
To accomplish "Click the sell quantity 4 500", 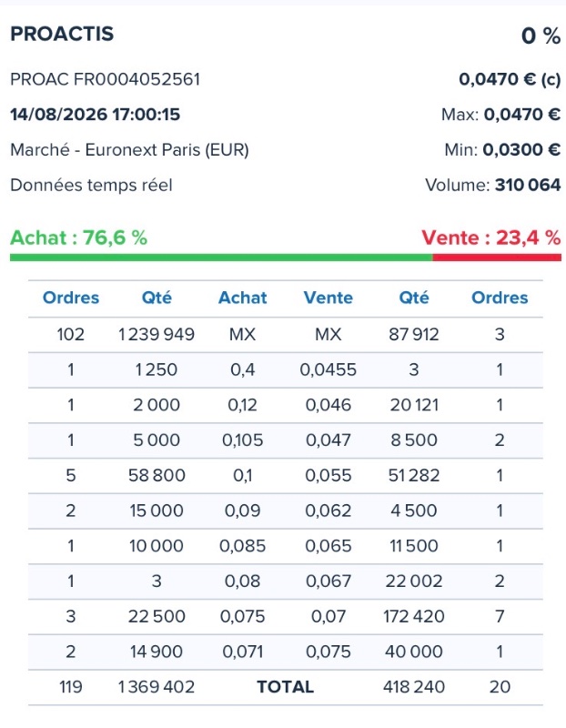I will [x=414, y=511].
